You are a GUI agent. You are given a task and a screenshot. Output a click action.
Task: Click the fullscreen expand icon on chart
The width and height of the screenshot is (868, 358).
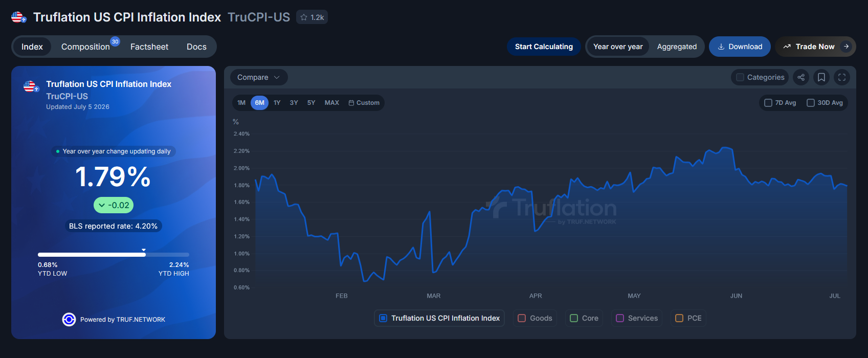pos(842,77)
